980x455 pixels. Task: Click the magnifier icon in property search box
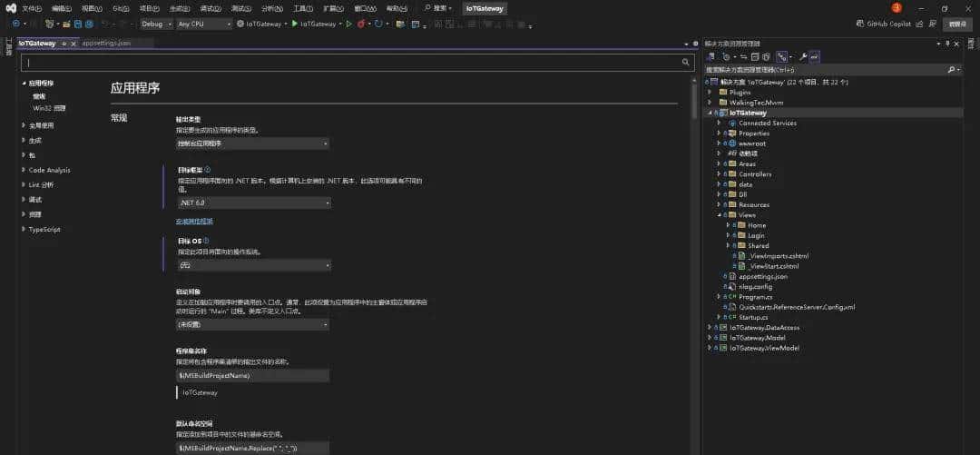[686, 63]
